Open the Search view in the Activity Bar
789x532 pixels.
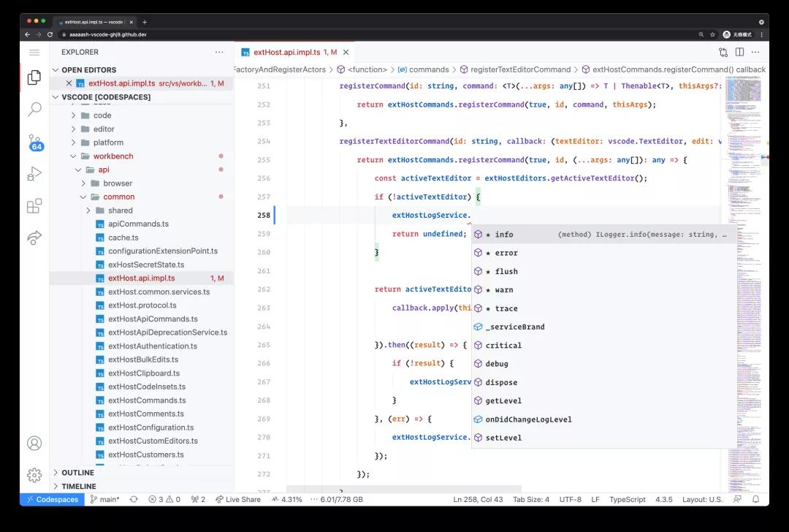34,110
